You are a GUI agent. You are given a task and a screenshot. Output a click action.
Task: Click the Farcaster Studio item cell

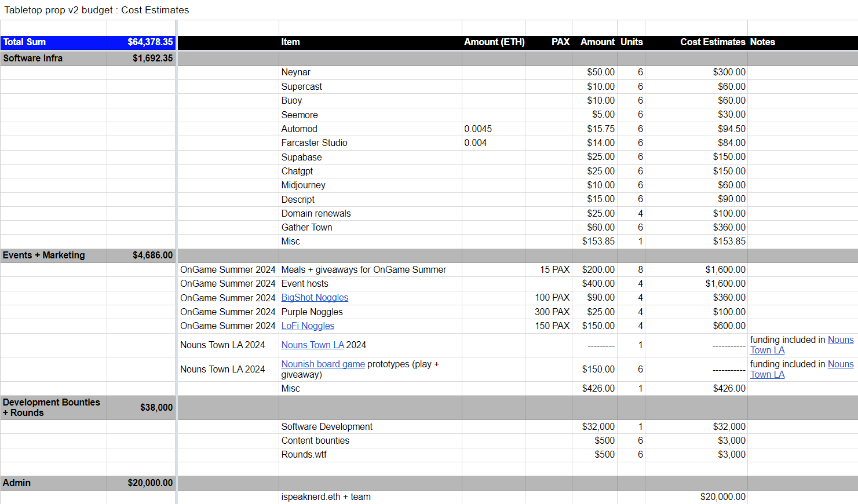314,143
